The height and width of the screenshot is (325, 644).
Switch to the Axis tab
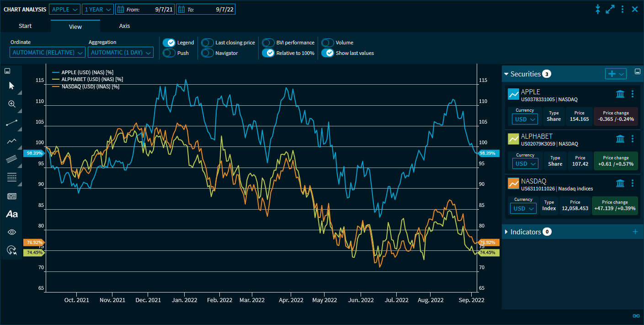pos(124,26)
